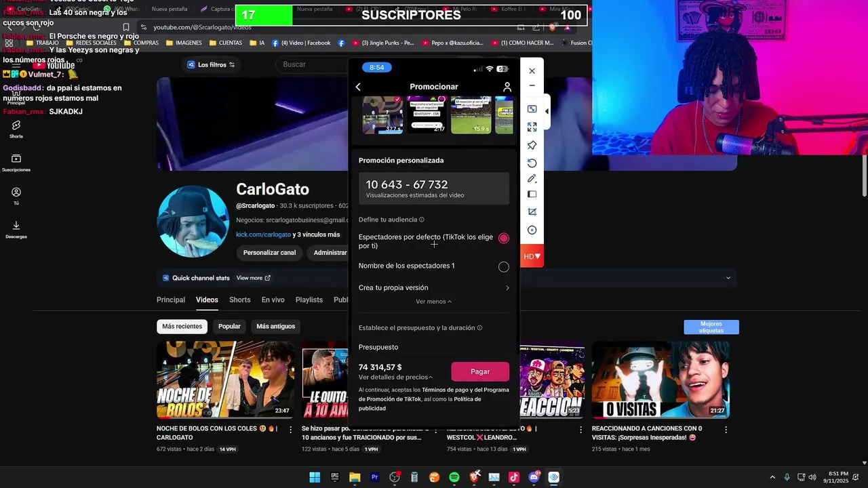Open Premiere Pro from taskbar

[x=374, y=477]
